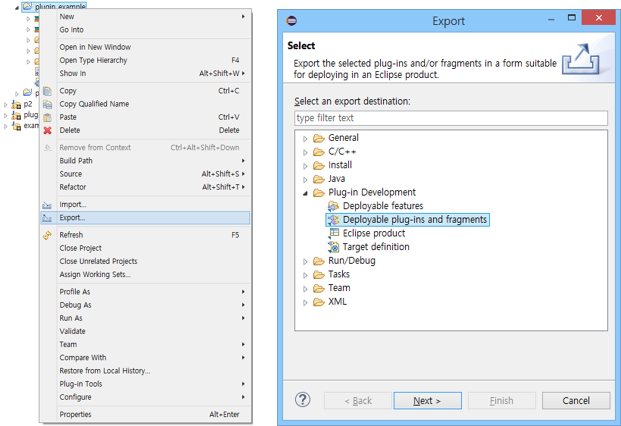Click the Copy Qualified Name icon

pos(48,104)
